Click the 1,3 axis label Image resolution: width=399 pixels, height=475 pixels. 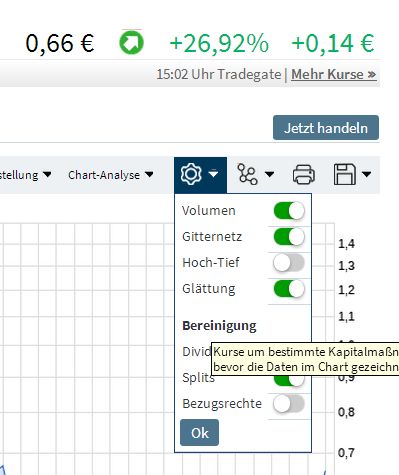pyautogui.click(x=347, y=266)
